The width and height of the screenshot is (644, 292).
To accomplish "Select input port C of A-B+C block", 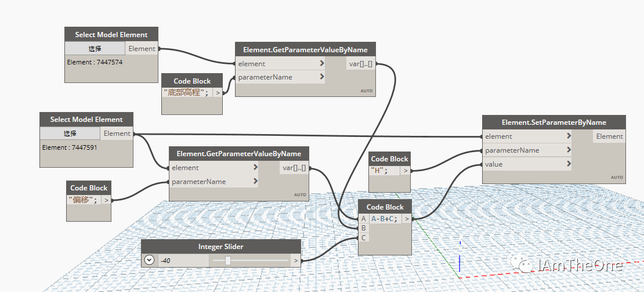I will pos(363,237).
